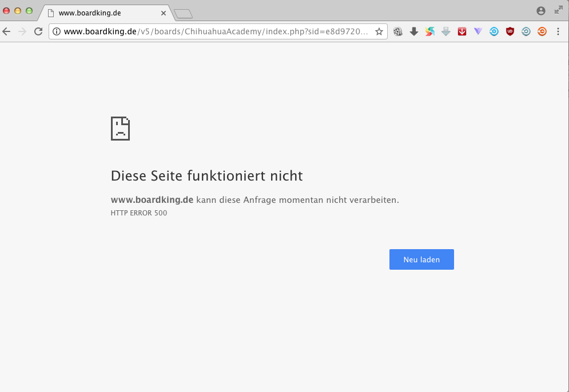Click the blue circular arrow extension
569x392 pixels.
(494, 31)
